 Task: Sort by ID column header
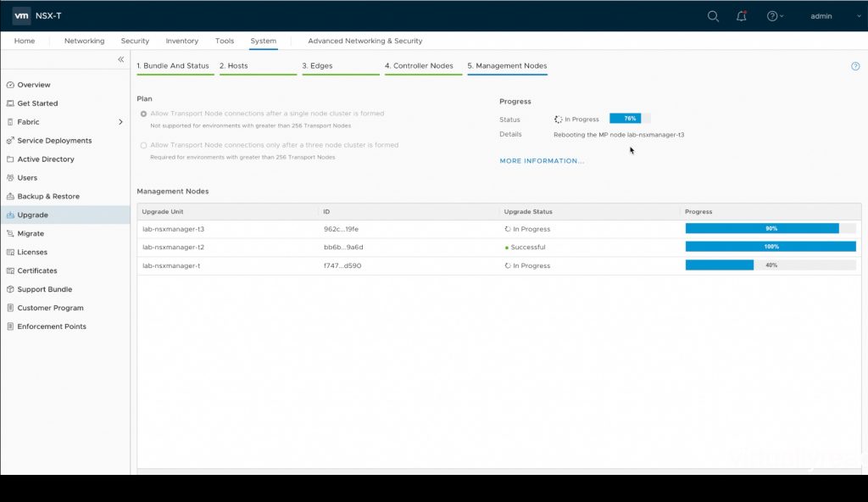pyautogui.click(x=326, y=212)
